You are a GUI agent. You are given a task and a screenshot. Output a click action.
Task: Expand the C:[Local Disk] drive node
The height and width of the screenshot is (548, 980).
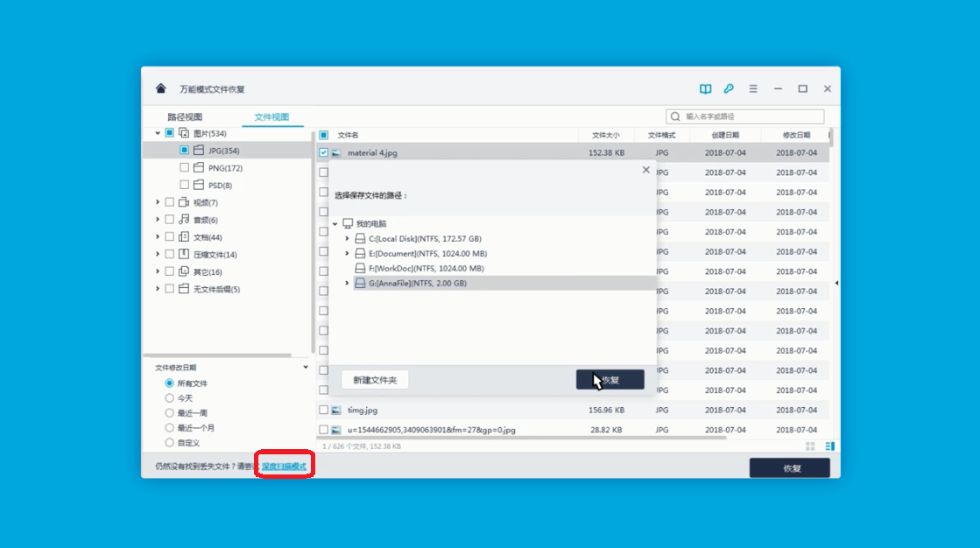[347, 239]
